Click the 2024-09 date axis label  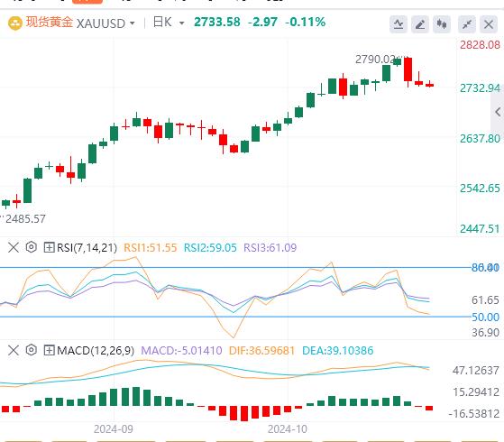[x=113, y=429]
